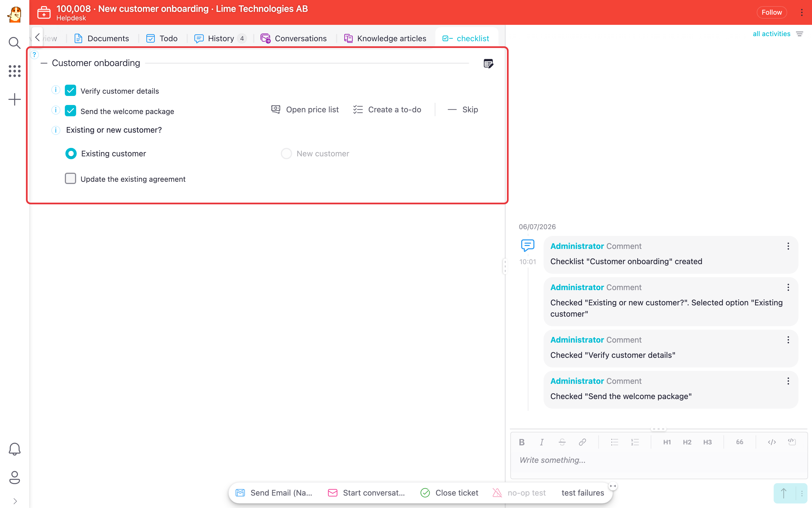Click Close ticket action
The image size is (812, 508).
(449, 493)
